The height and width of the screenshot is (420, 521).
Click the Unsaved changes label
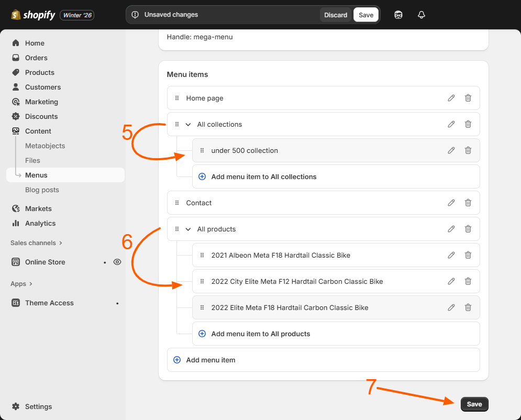[171, 15]
